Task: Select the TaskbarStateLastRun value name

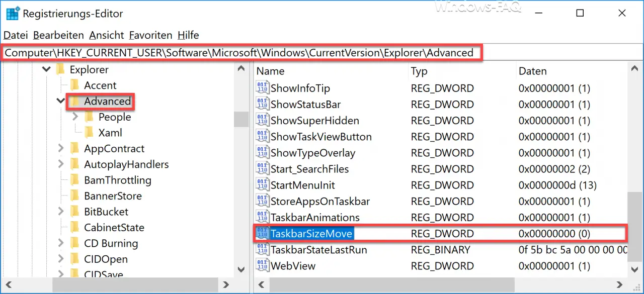Action: [319, 249]
